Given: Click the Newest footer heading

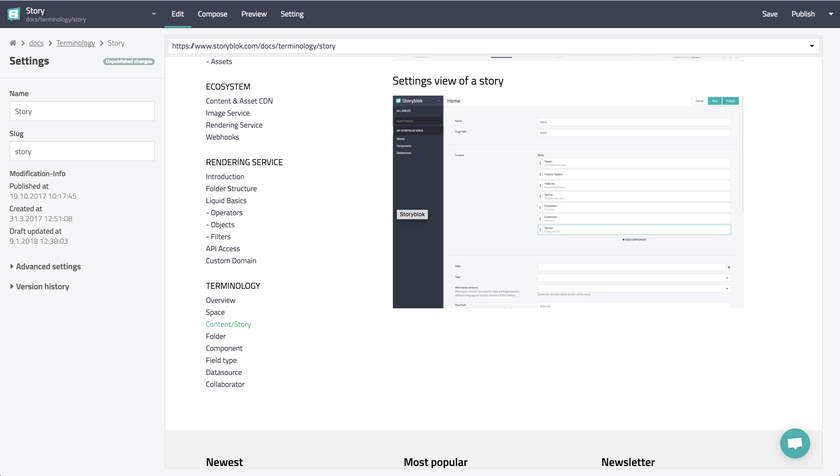Looking at the screenshot, I should coord(224,462).
